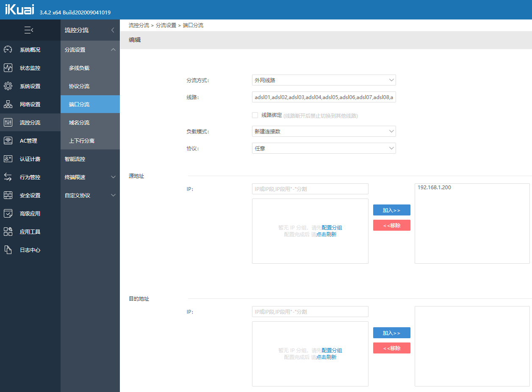532x392 pixels.
Task: Select 上下行分离 submenu item
Action: pos(90,141)
